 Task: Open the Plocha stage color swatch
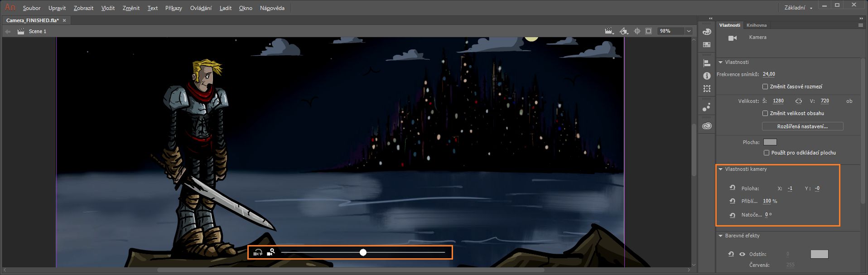(770, 142)
